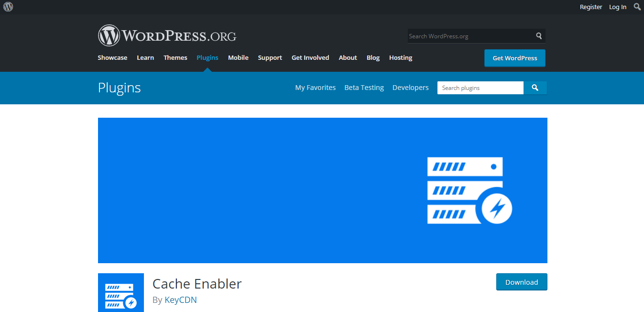
Task: Click the Download button
Action: click(522, 282)
